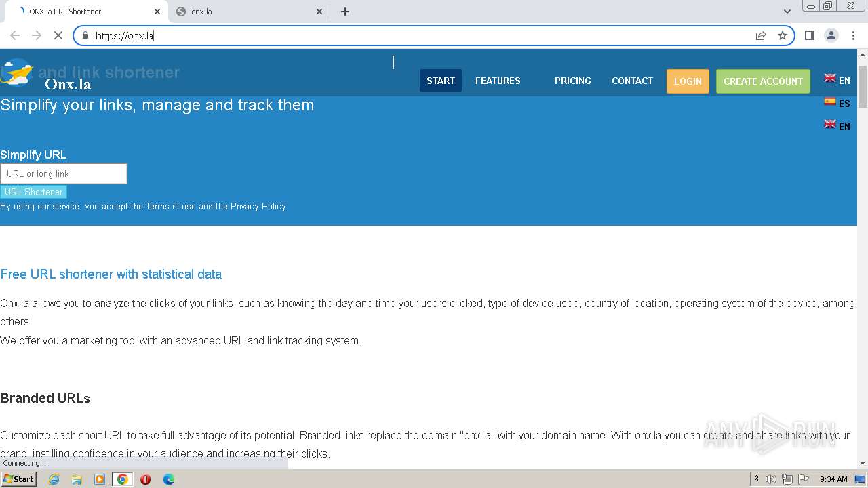Open the CONTACT menu item

(x=632, y=81)
